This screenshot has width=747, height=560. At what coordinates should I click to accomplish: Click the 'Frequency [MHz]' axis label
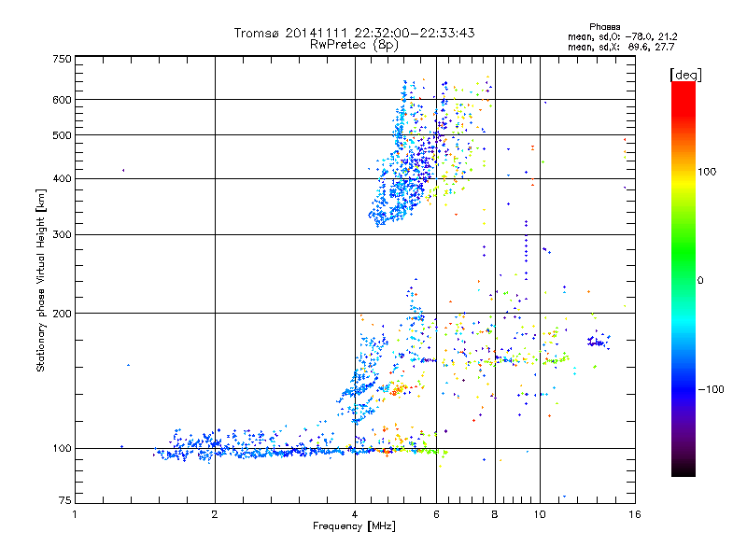(354, 526)
